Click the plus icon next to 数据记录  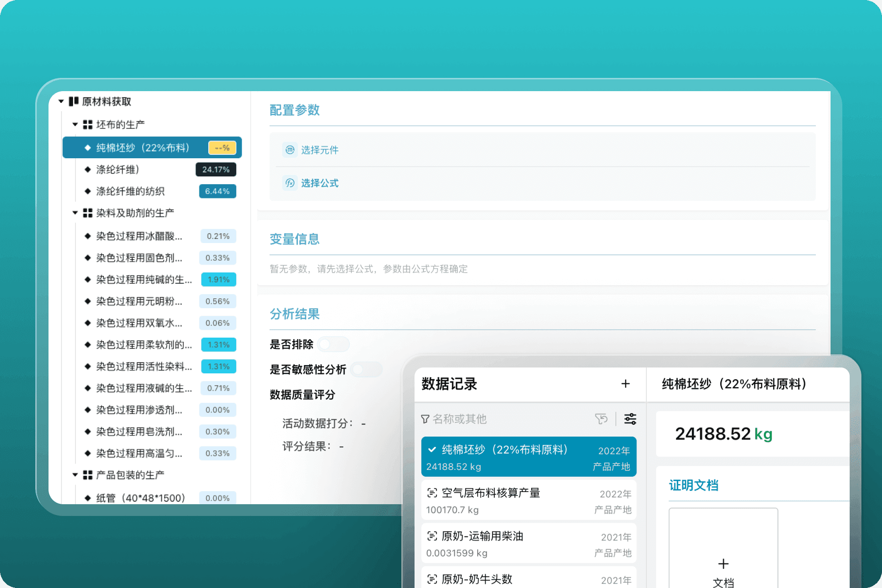coord(626,384)
